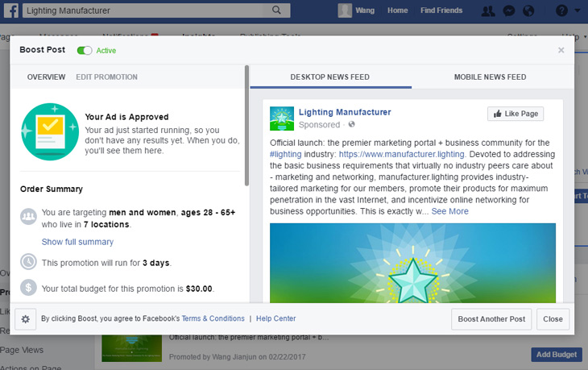588x370 pixels.
Task: Click the Ad Approved illustration icon
Action: 50,131
